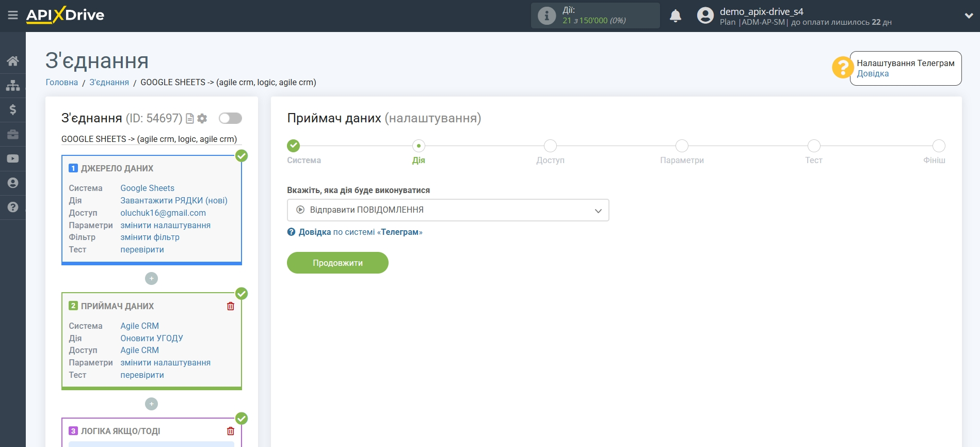Open Google Sheets system link

(147, 188)
